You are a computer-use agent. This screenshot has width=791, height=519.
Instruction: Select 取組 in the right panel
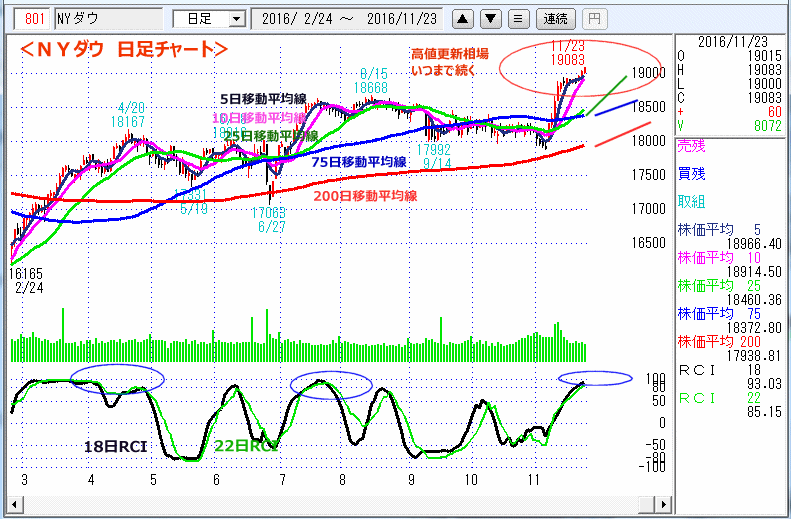coord(691,199)
